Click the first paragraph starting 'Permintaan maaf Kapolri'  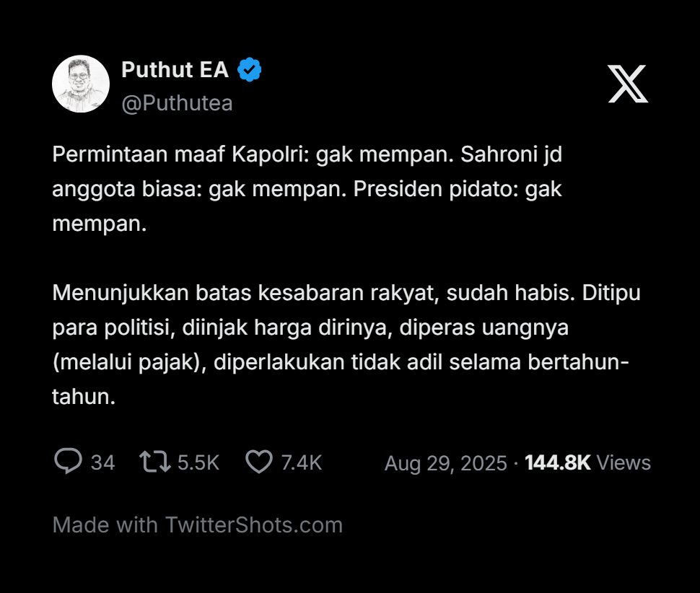307,189
